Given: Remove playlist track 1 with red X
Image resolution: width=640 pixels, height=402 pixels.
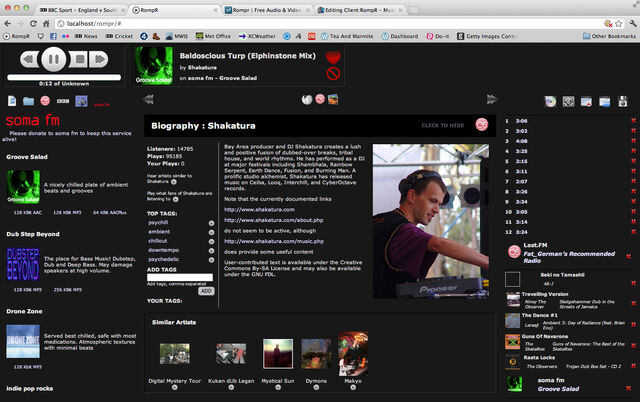Looking at the screenshot, I should coord(633,121).
